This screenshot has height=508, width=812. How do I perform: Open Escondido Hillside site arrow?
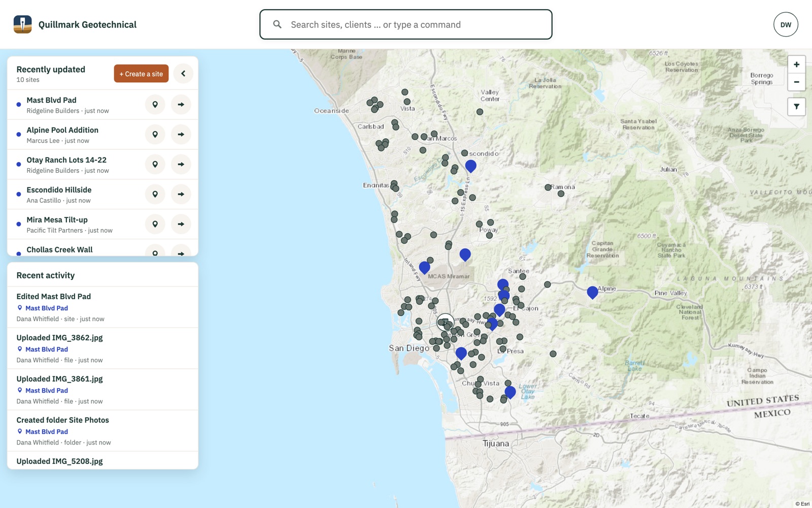181,195
